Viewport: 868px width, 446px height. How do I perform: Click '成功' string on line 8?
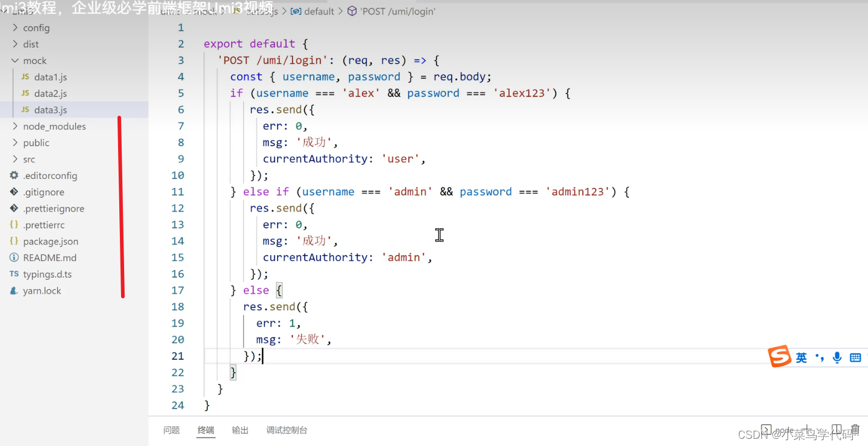point(315,142)
